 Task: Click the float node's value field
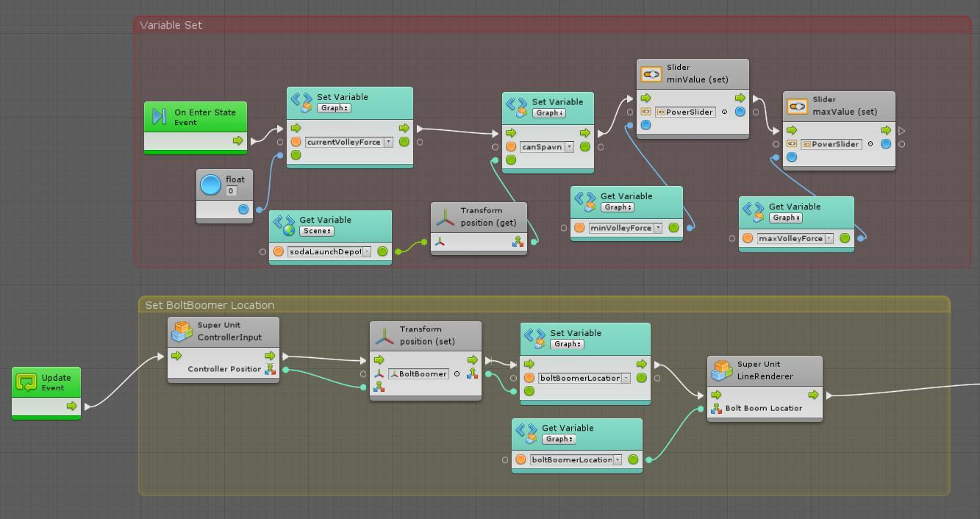click(x=231, y=191)
